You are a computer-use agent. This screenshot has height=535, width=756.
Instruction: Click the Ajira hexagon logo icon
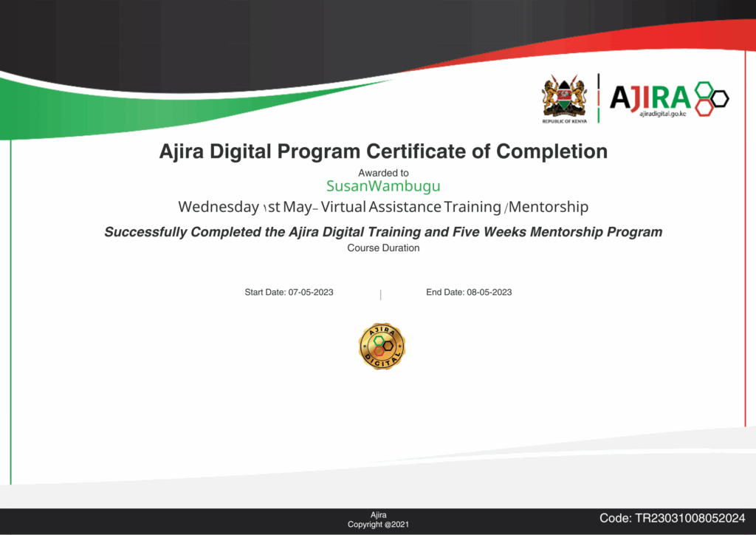(710, 98)
